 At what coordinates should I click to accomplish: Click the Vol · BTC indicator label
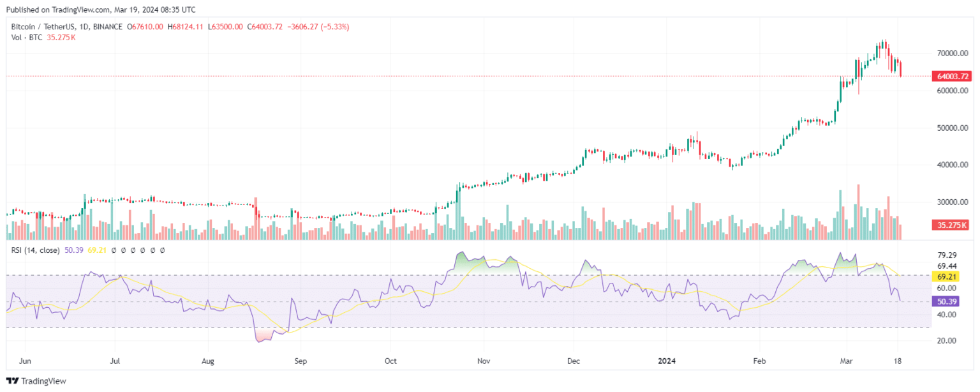[27, 38]
